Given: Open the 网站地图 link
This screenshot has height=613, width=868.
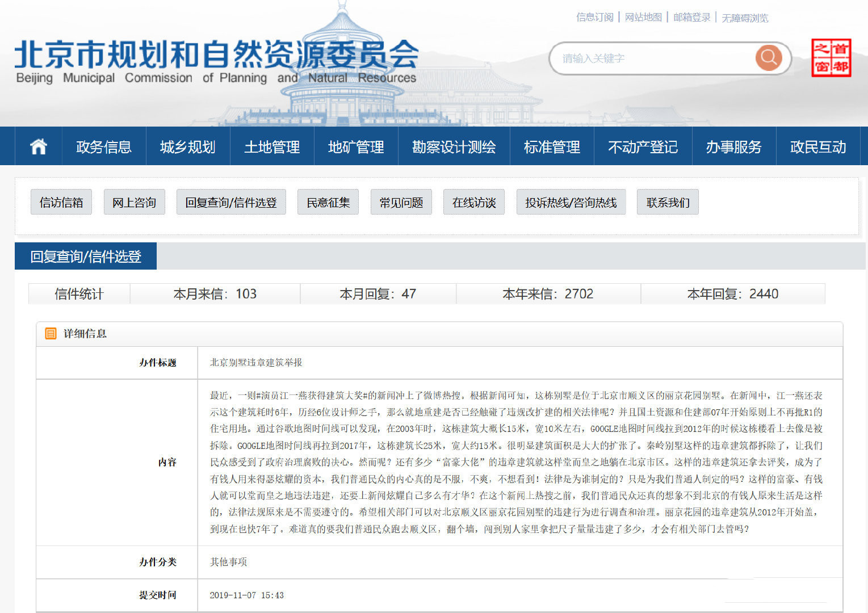Looking at the screenshot, I should [643, 18].
